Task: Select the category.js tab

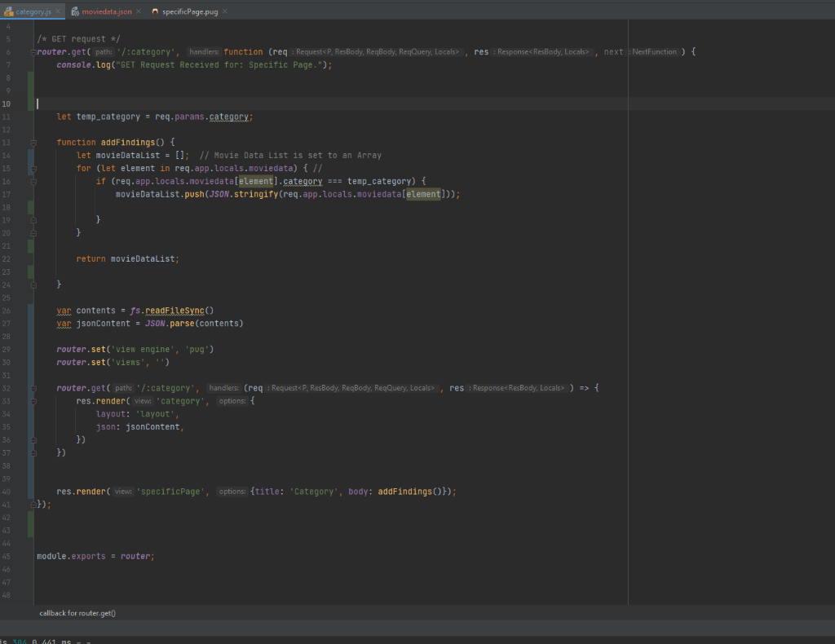Action: [33, 11]
